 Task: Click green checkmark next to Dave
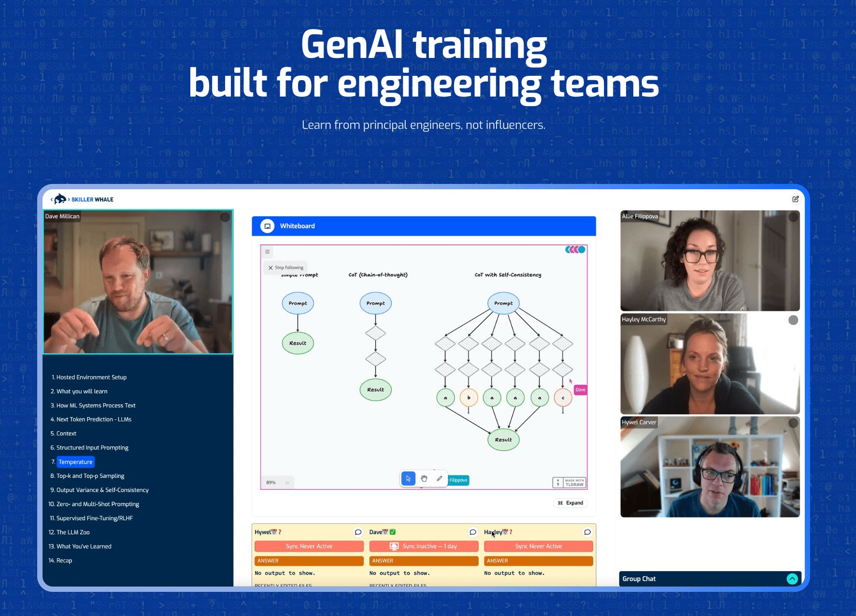pos(393,532)
